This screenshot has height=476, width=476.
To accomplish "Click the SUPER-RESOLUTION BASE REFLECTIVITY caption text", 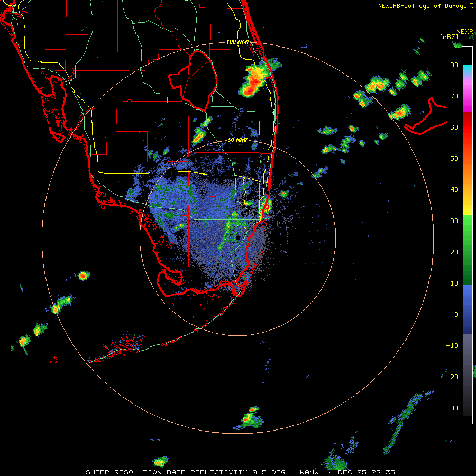I will [x=167, y=472].
